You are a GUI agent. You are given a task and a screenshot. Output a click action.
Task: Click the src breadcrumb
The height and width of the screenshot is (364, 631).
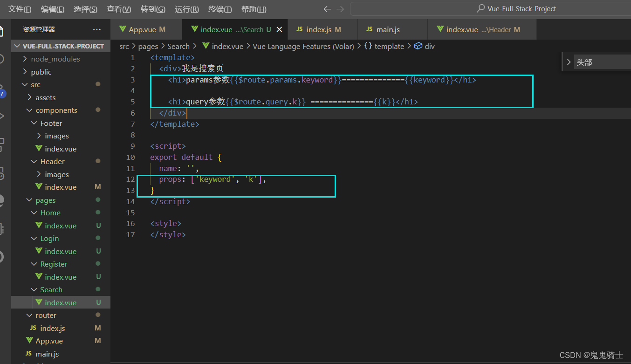click(124, 46)
